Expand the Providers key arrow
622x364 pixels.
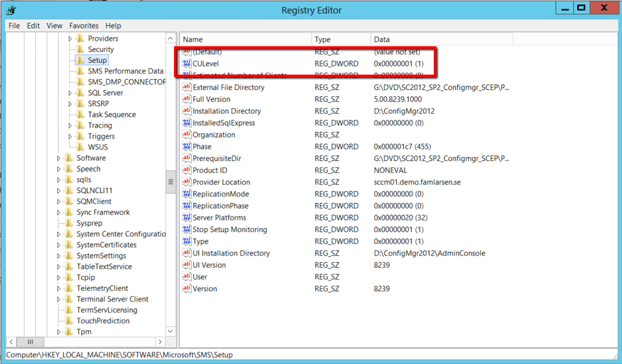point(70,39)
